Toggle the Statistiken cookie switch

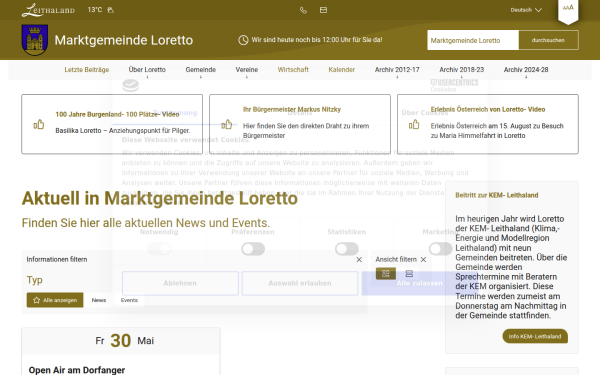[347, 249]
